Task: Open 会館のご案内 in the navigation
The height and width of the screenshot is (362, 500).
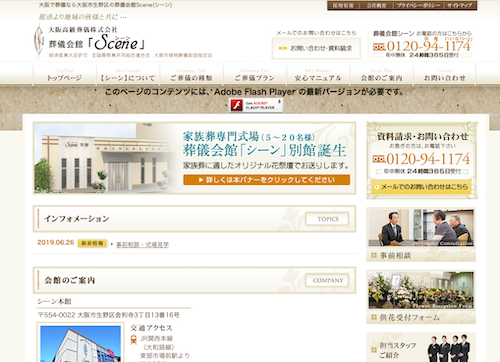Action: point(381,75)
